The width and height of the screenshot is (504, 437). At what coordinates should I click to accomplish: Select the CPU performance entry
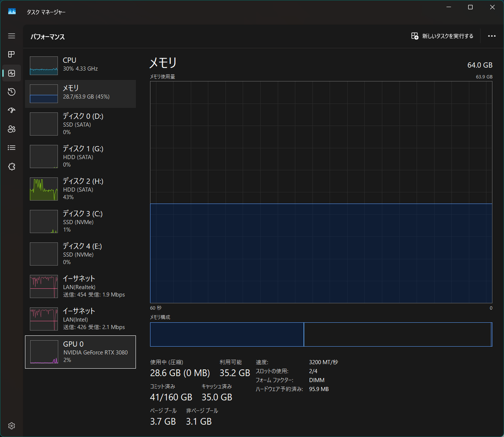[80, 66]
